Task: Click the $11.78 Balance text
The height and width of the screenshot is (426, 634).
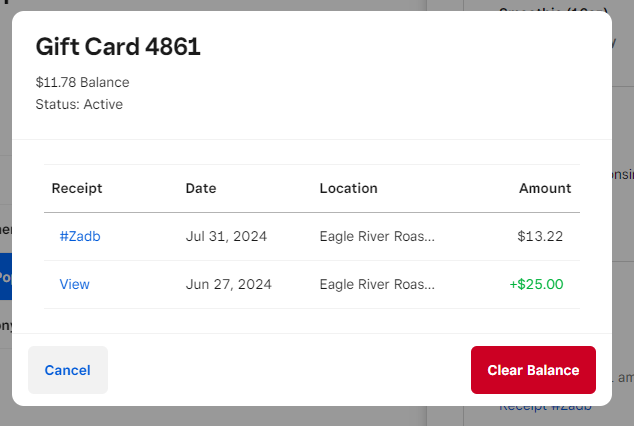Action: pos(82,82)
